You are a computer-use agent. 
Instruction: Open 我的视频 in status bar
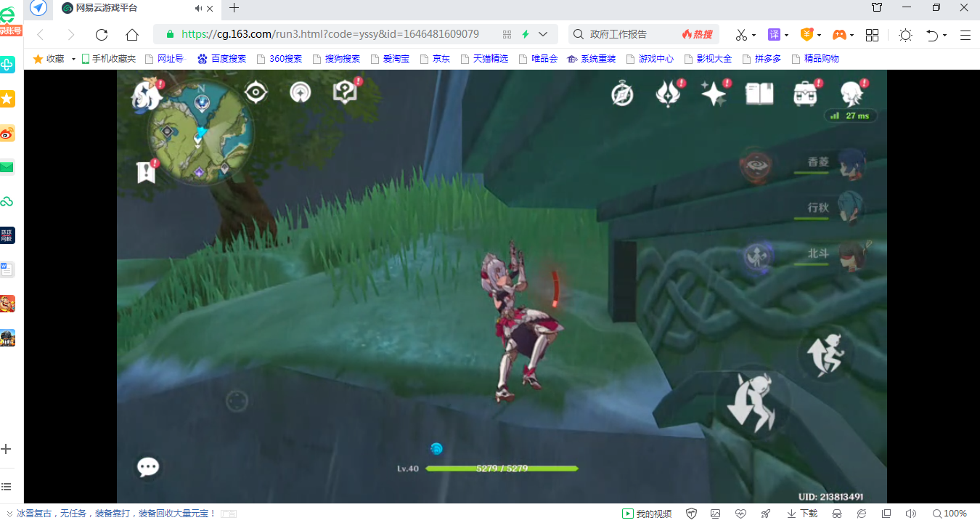point(647,514)
